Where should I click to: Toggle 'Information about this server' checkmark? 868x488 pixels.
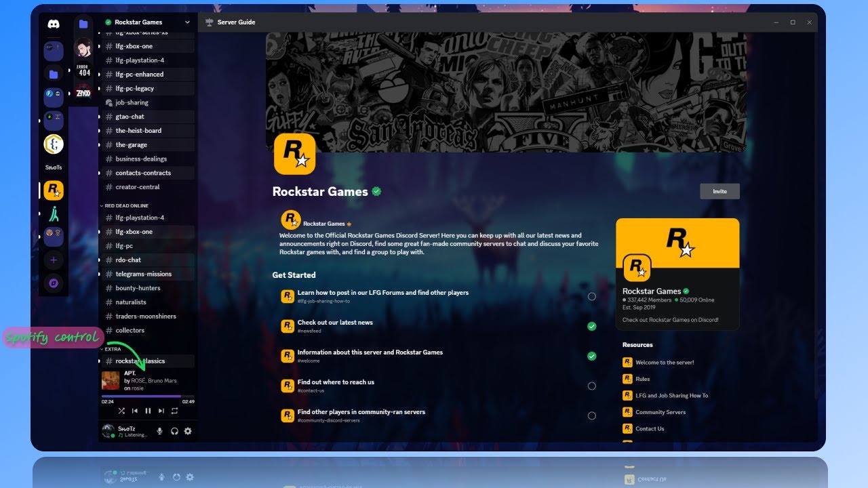click(592, 356)
